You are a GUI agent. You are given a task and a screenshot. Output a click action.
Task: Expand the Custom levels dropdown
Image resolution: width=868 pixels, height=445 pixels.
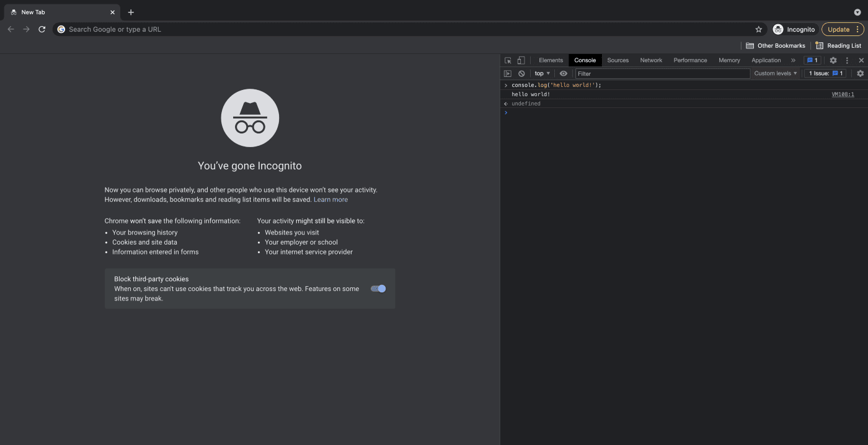(775, 73)
